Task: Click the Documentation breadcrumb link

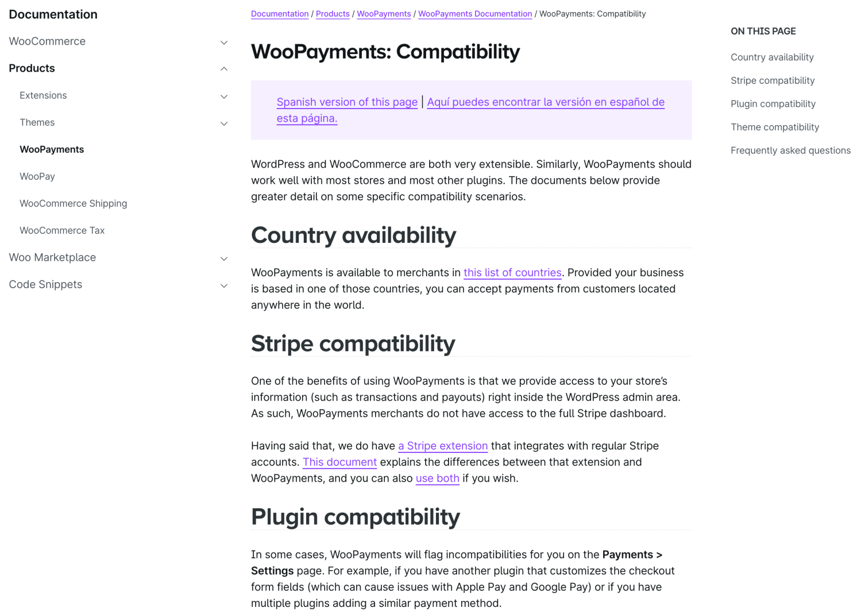Action: click(x=280, y=14)
